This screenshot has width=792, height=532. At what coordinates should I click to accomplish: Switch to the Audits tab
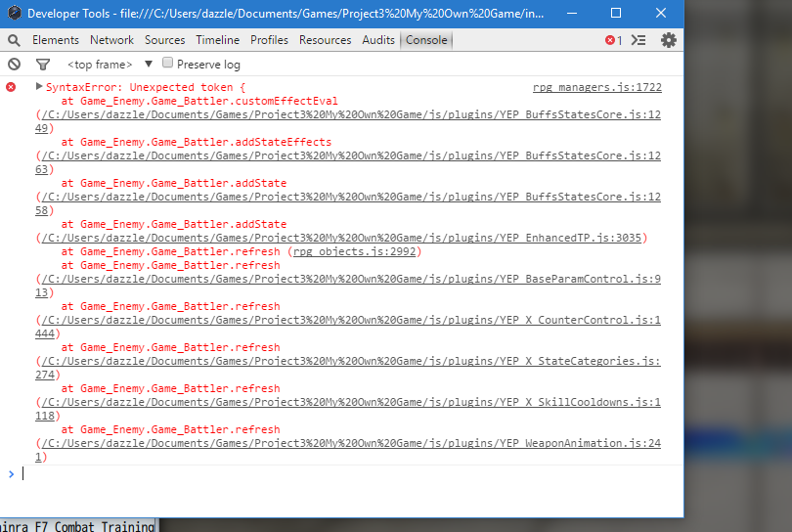pos(378,40)
